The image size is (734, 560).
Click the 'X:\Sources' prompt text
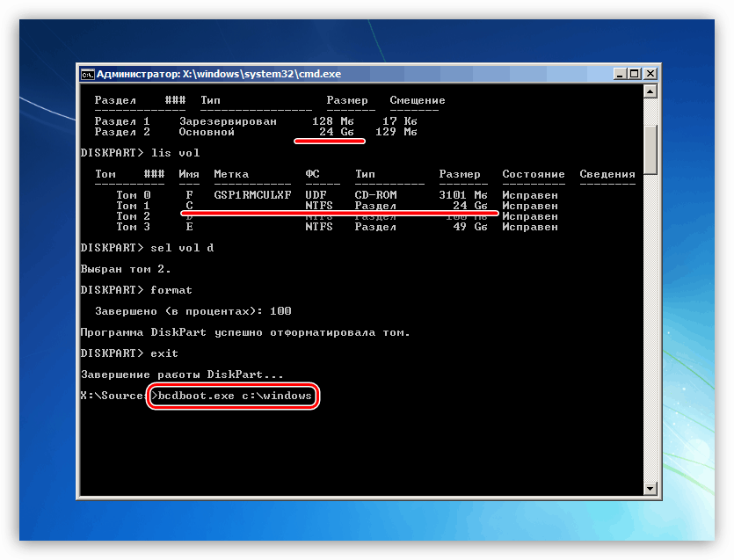click(x=113, y=396)
